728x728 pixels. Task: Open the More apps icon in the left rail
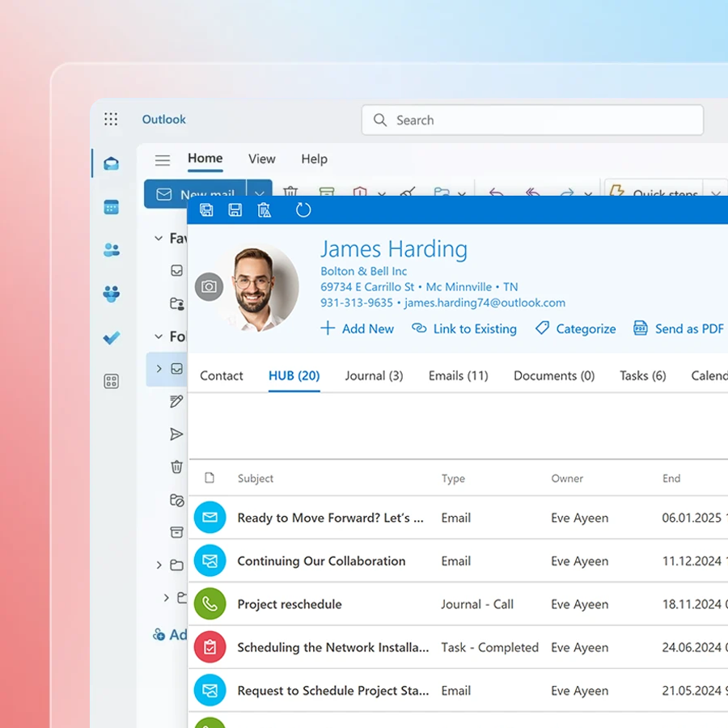(111, 382)
